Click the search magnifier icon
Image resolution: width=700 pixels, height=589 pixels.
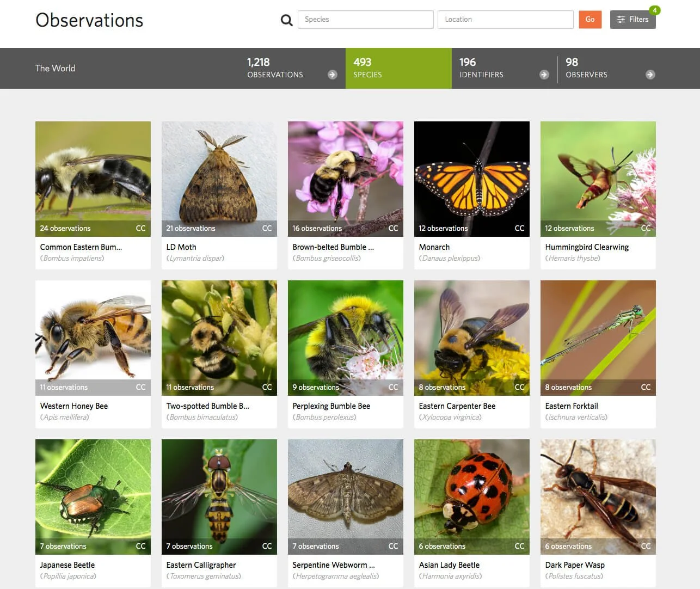(x=286, y=20)
